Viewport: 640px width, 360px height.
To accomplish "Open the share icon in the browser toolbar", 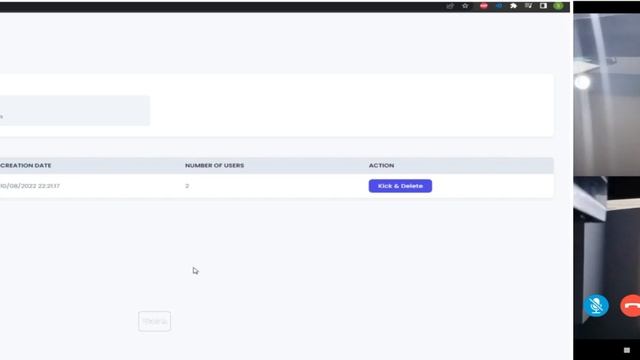I will click(450, 6).
